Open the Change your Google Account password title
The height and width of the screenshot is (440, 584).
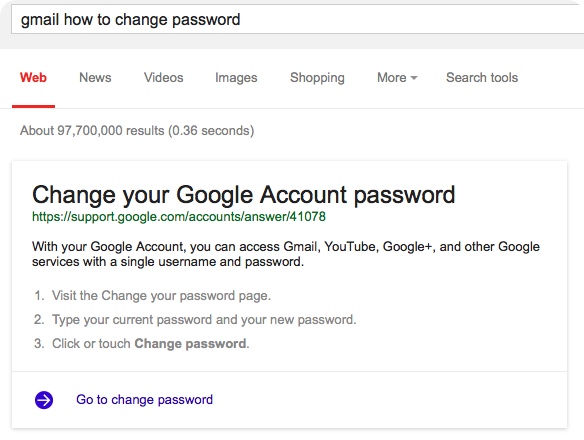coord(244,195)
